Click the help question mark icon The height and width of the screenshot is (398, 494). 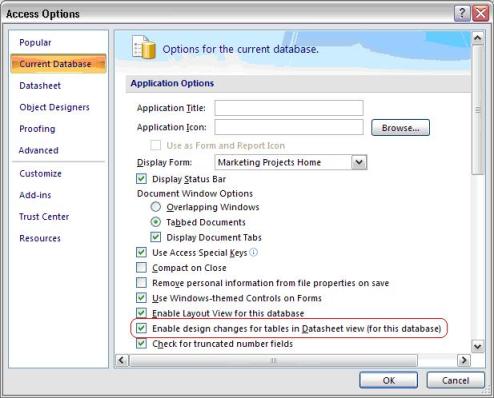[x=462, y=14]
